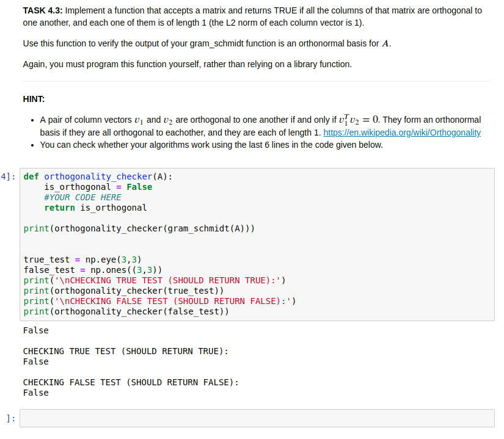Click the print 'CHECKING FALSE TEST' code line
Viewport: 504px width, 439px height.
point(159,301)
